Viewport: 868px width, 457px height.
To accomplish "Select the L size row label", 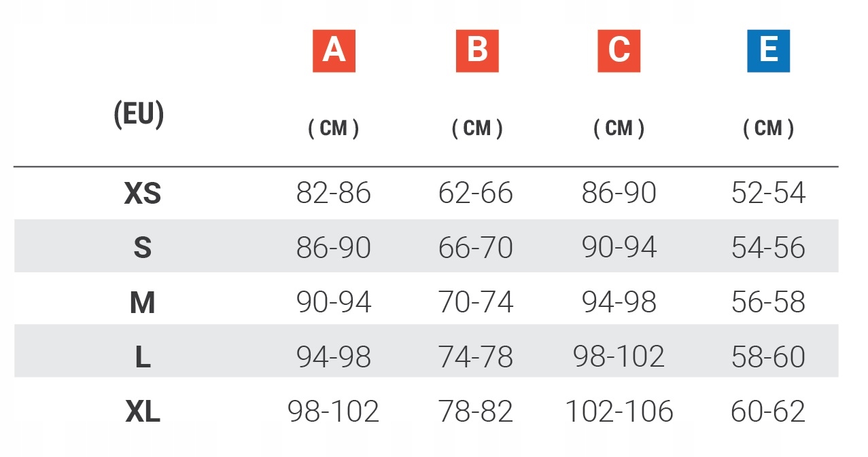I will pos(143,357).
